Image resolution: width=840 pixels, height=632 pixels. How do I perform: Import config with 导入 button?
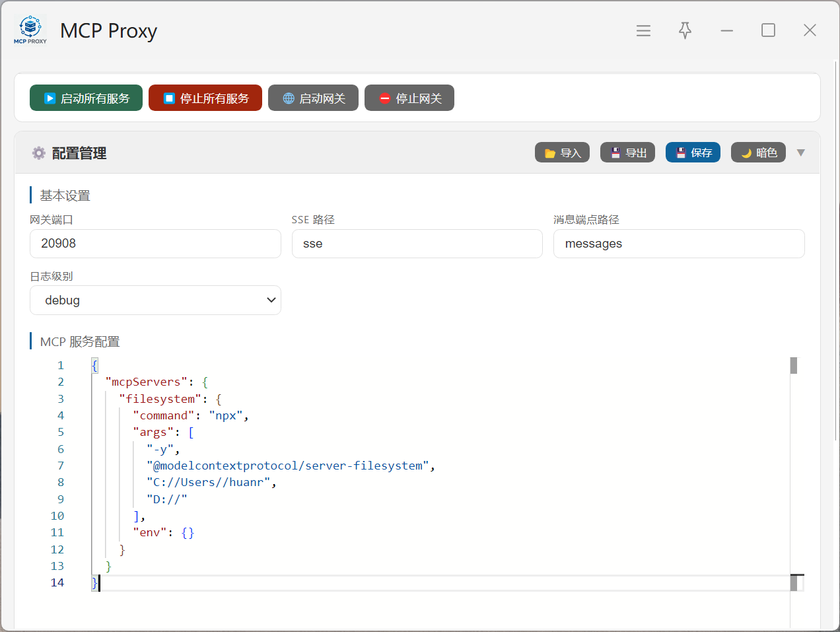[x=562, y=153]
